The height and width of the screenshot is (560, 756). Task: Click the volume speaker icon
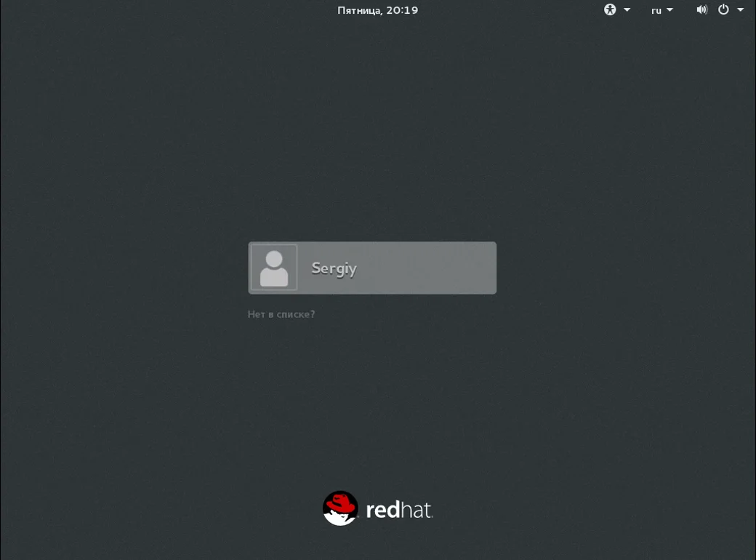coord(702,9)
